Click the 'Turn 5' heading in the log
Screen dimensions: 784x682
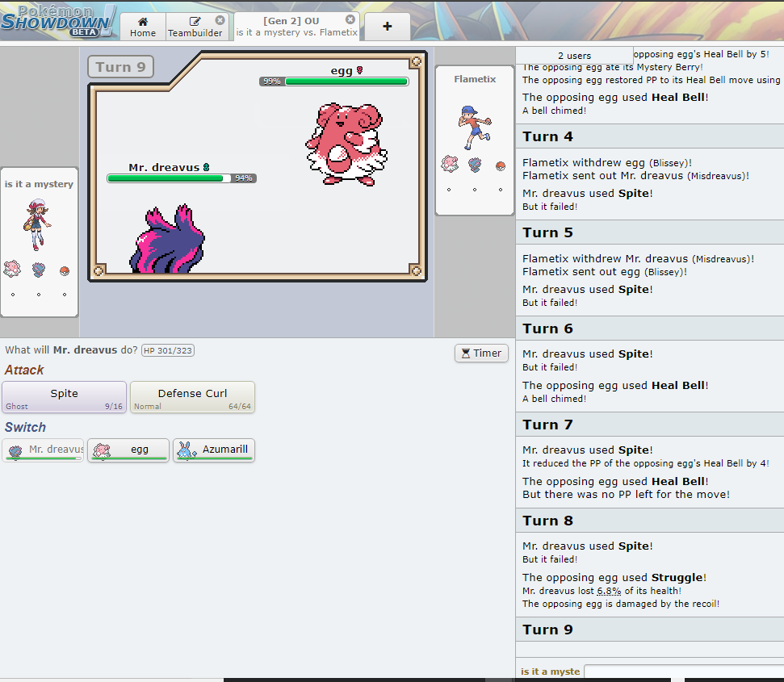pos(547,232)
